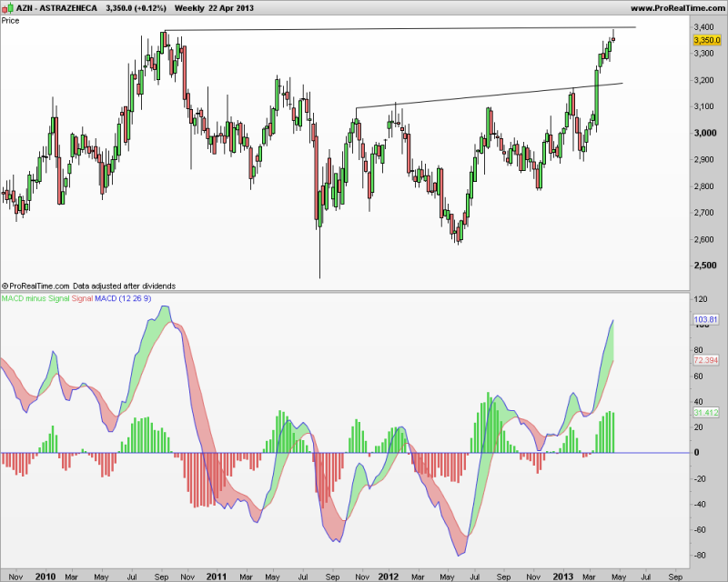The height and width of the screenshot is (582, 728).
Task: Open the www.ProRealTime.com link
Action: (678, 8)
